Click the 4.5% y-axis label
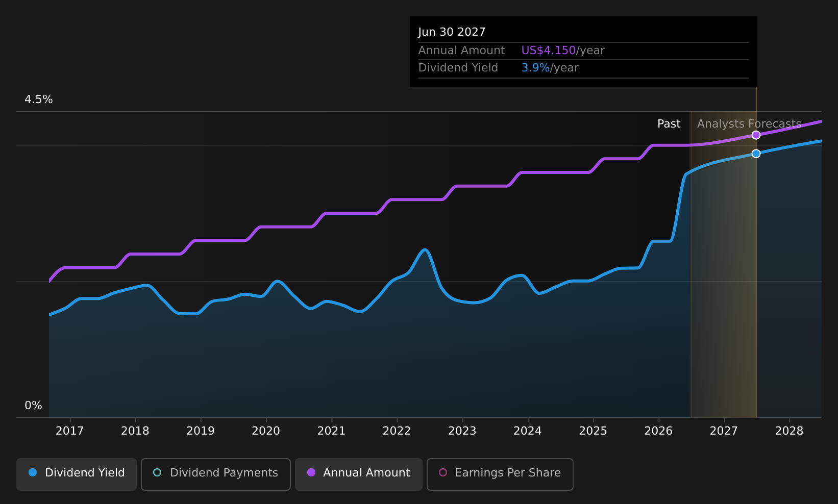The width and height of the screenshot is (838, 504). click(x=39, y=99)
